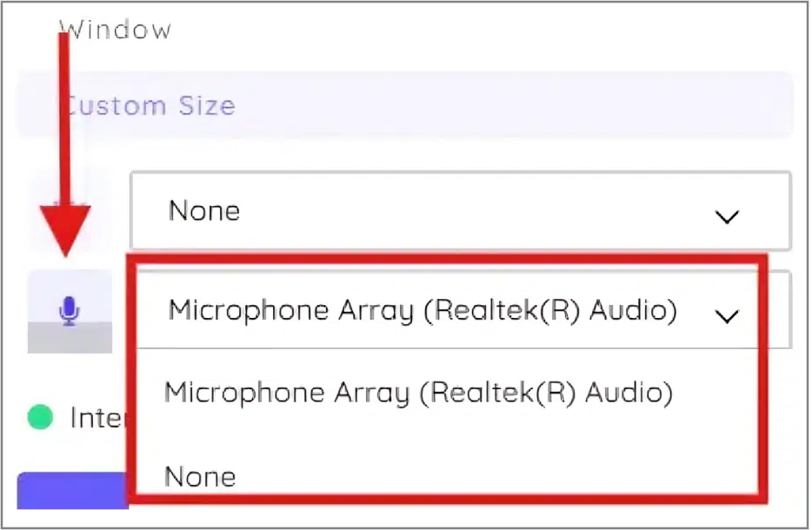Image resolution: width=812 pixels, height=530 pixels.
Task: Click the highlighted Custom Size row
Action: pos(148,105)
